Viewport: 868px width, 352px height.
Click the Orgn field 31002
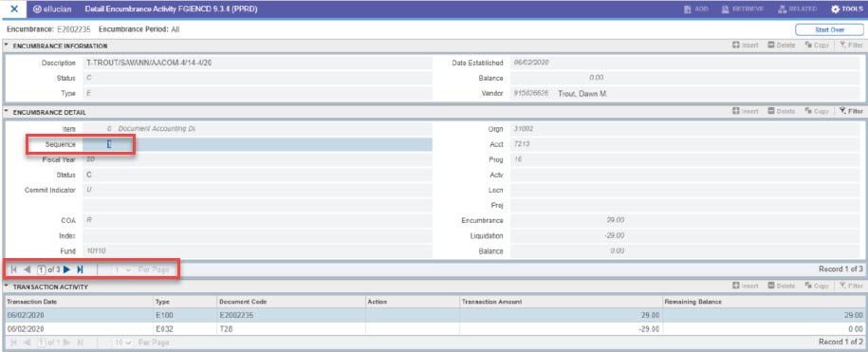click(x=686, y=129)
